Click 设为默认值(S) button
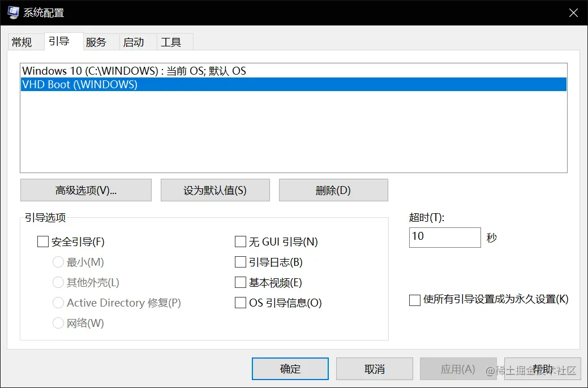Image resolution: width=588 pixels, height=388 pixels. tap(215, 190)
